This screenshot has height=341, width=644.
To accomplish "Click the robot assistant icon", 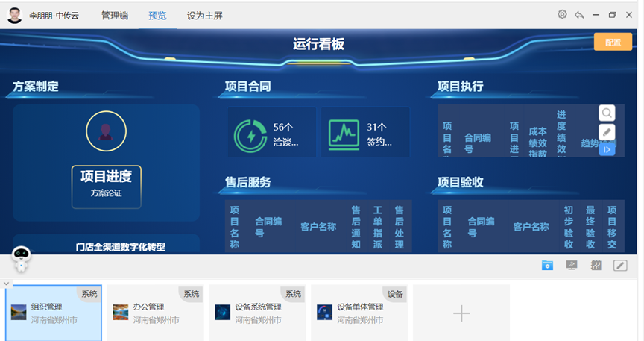I will 22,259.
